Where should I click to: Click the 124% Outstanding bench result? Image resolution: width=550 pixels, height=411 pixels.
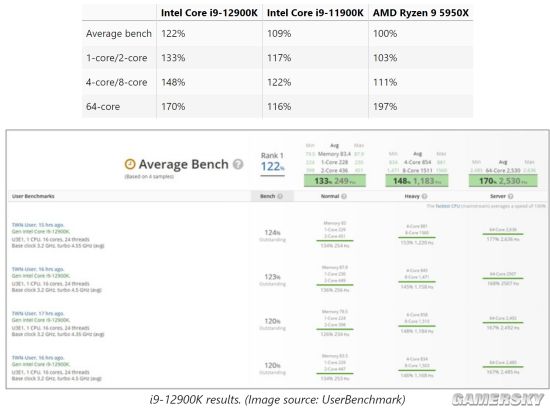(273, 235)
